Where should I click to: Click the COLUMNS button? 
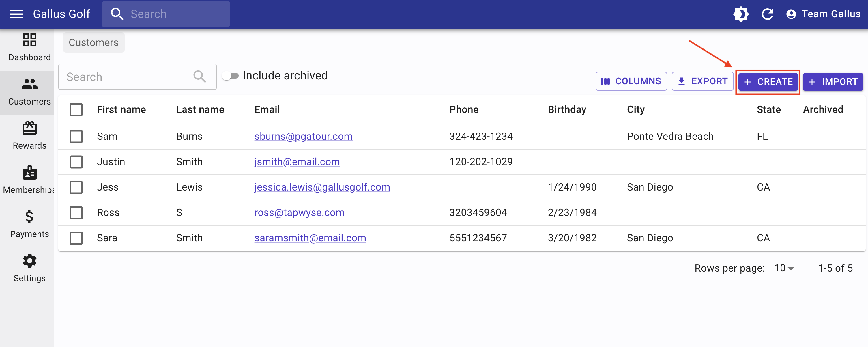631,81
